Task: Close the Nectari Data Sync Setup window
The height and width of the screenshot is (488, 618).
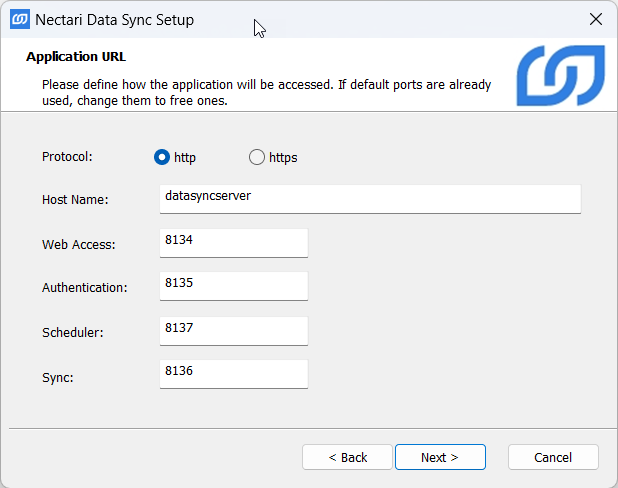Action: point(595,20)
